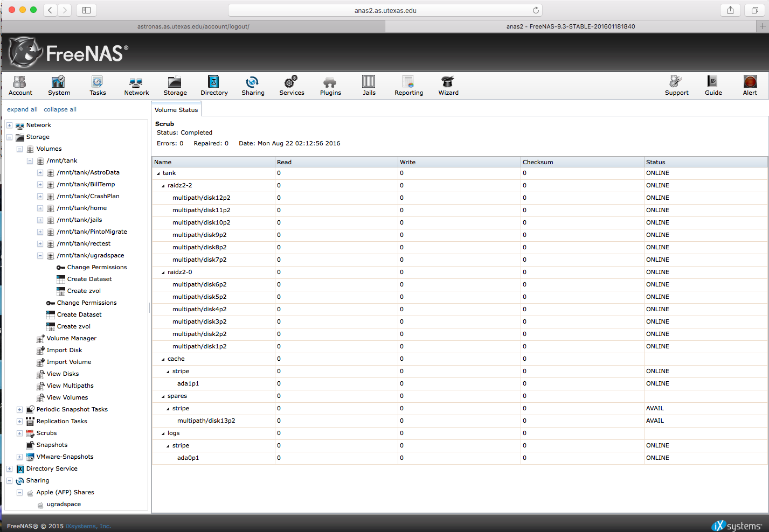Open Import Disk in tree
The width and height of the screenshot is (769, 532).
coord(64,350)
